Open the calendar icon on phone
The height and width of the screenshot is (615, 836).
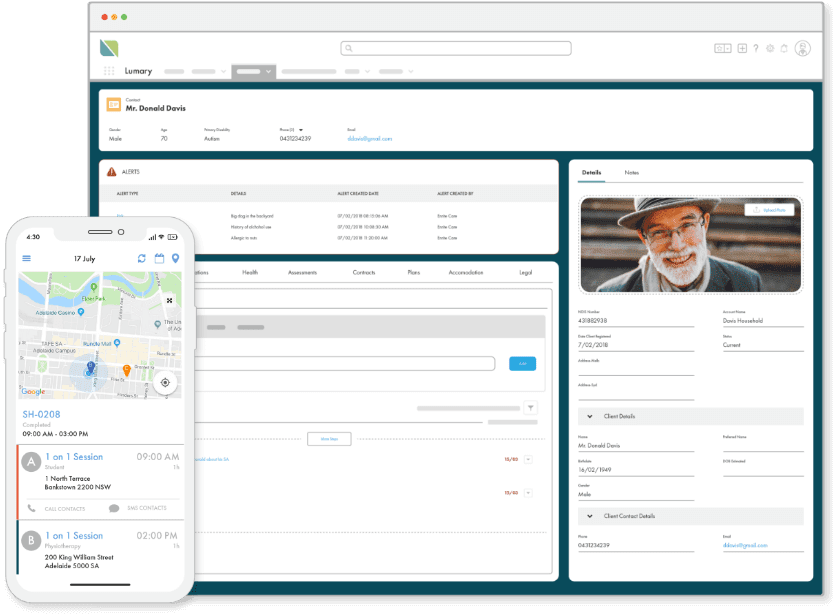[x=158, y=258]
